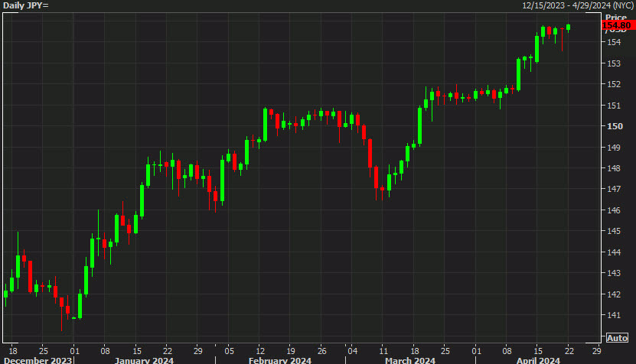
Task: Click the 26 date tick in February
Action: 321,351
